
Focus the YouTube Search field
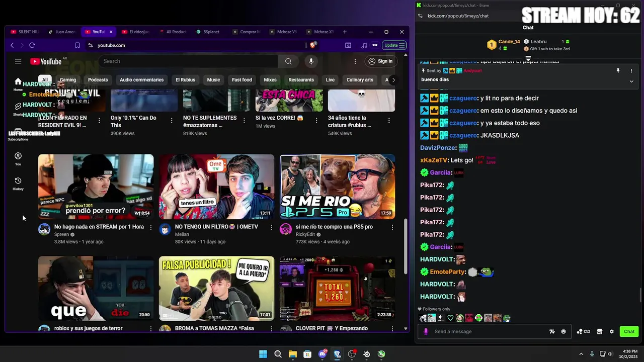coord(188,61)
